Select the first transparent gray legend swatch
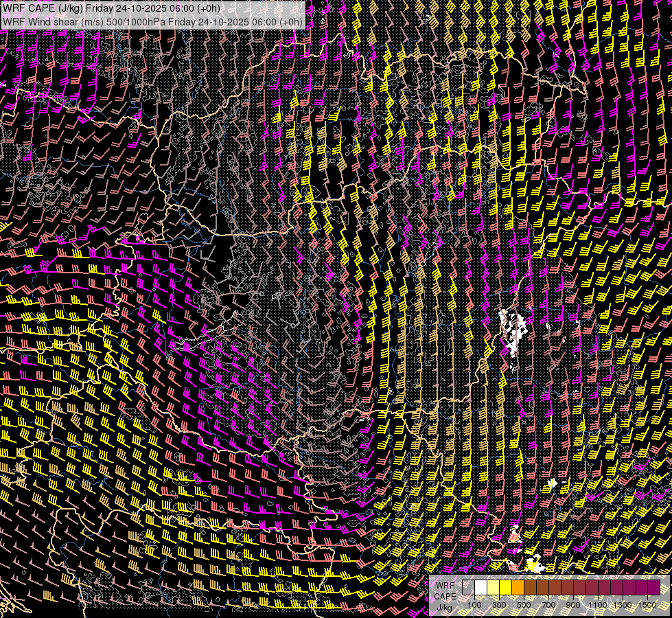The width and height of the screenshot is (672, 618). [468, 587]
